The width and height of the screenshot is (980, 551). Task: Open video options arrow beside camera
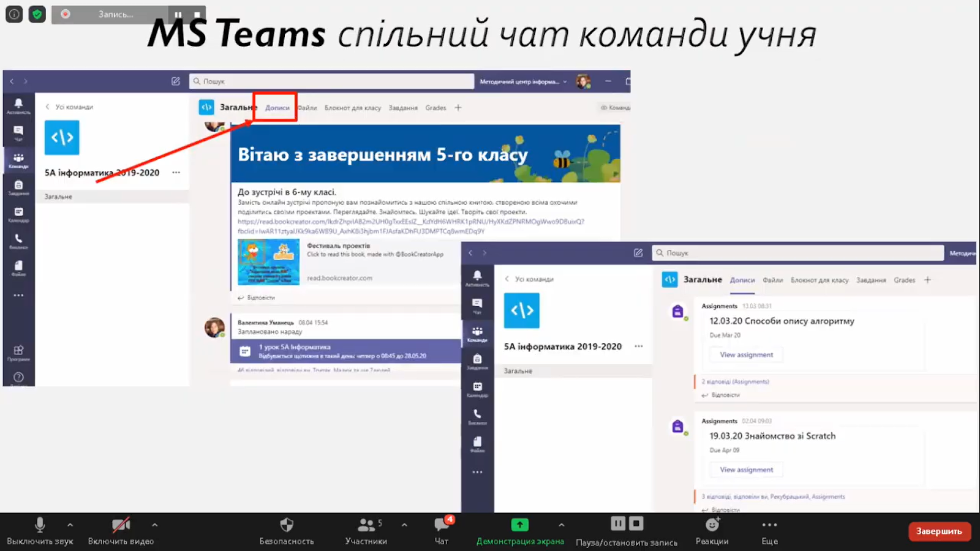154,525
